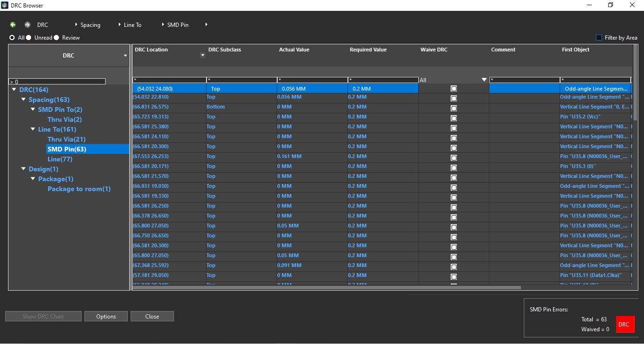Click 0.161 MM actual value cell

[289, 156]
